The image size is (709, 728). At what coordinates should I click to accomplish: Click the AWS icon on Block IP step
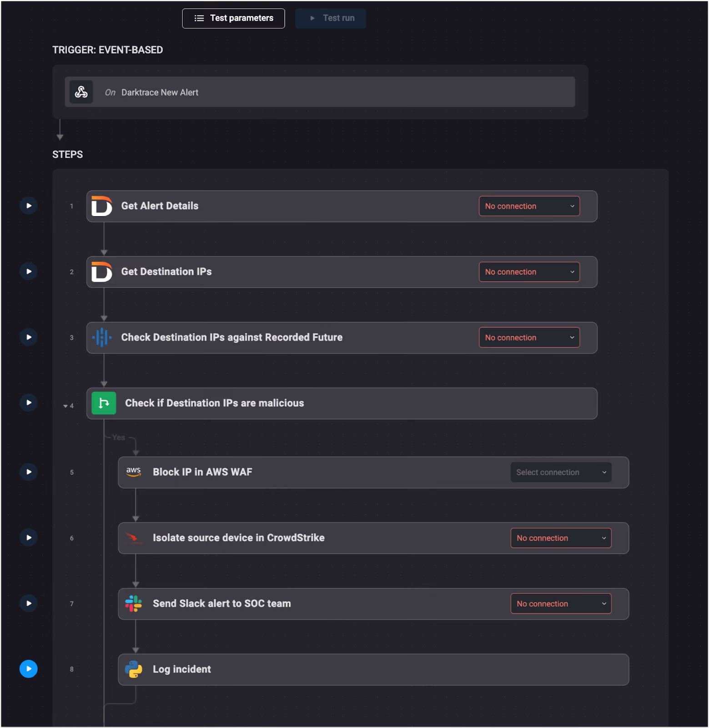click(134, 472)
